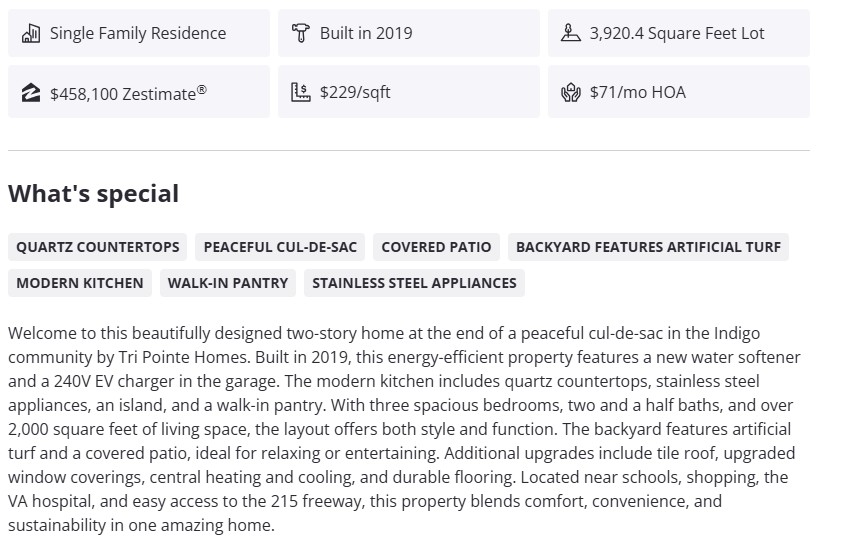Click the $229/sqft text
This screenshot has height=541, width=855.
point(355,93)
